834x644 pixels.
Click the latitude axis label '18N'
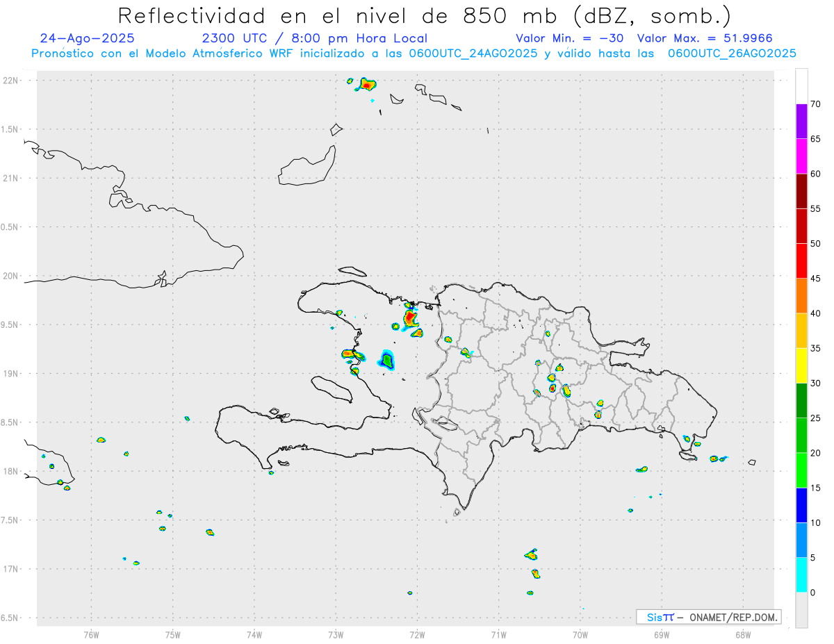point(10,472)
